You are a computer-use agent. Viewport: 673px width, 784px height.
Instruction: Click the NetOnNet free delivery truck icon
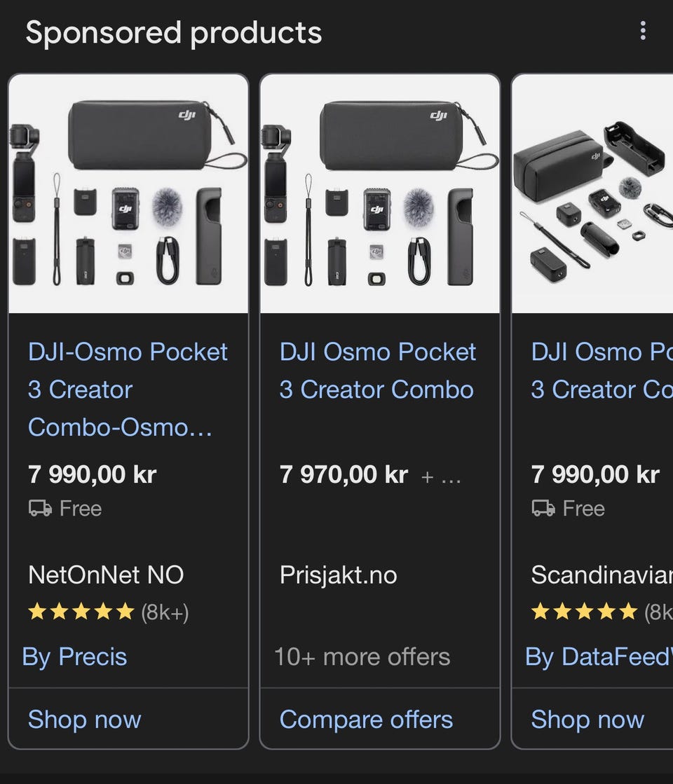coord(40,509)
